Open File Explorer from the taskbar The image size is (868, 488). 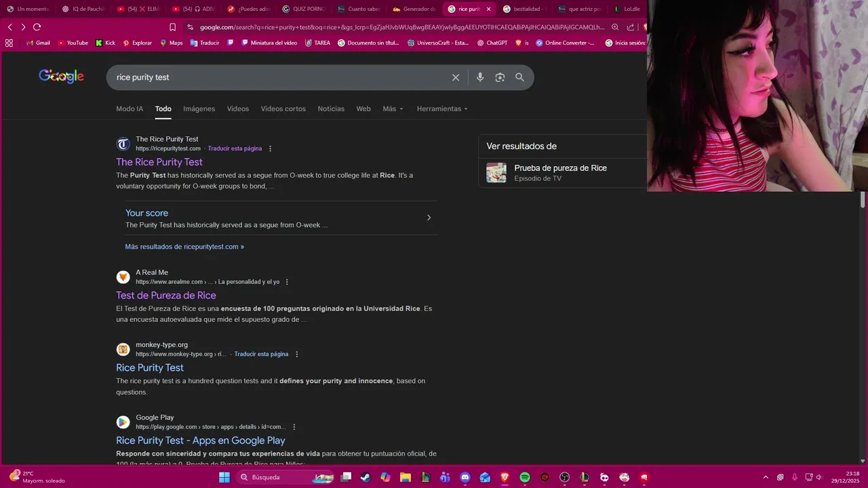pyautogui.click(x=406, y=477)
